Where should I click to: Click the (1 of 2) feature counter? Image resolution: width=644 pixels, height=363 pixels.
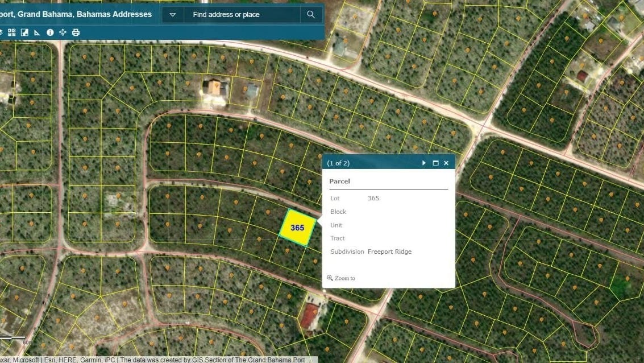point(338,163)
